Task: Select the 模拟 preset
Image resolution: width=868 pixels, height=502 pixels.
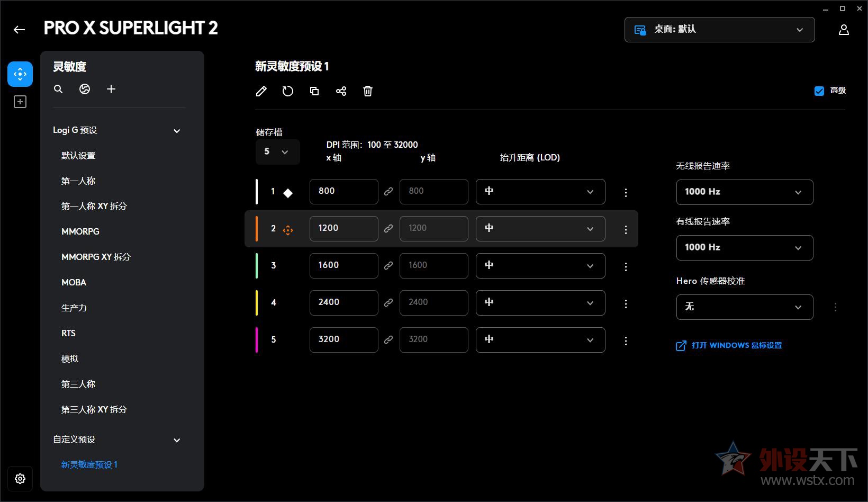Action: point(70,359)
